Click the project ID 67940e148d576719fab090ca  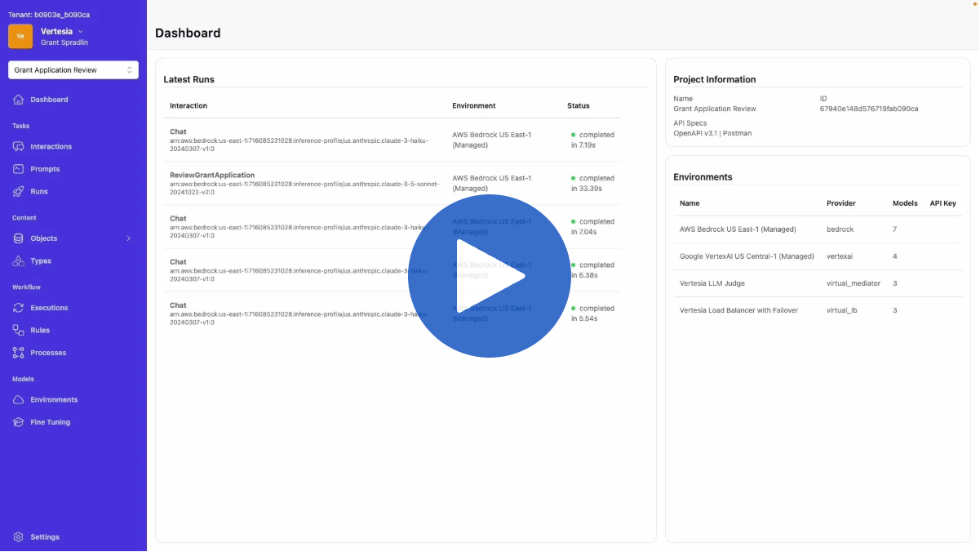tap(869, 109)
